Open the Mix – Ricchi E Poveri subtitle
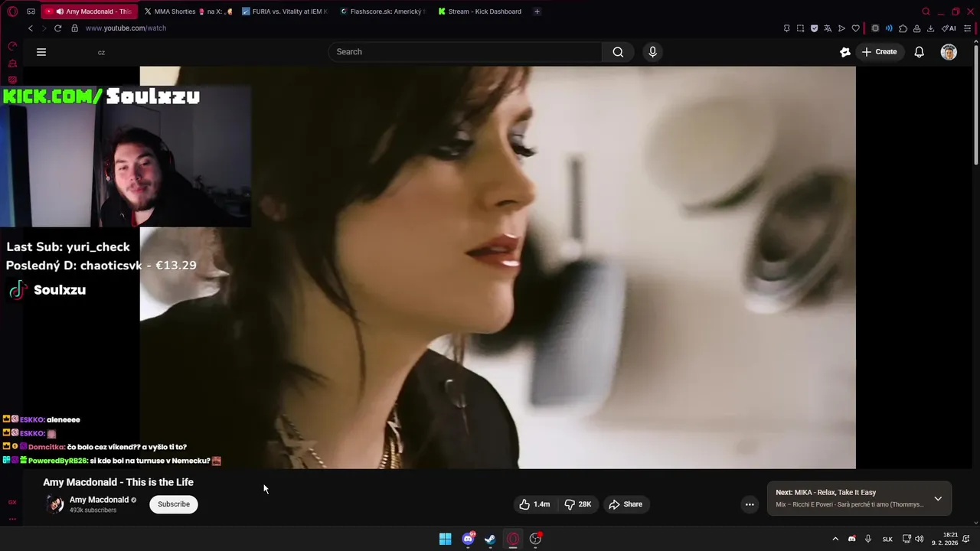Image resolution: width=980 pixels, height=551 pixels. 849,504
